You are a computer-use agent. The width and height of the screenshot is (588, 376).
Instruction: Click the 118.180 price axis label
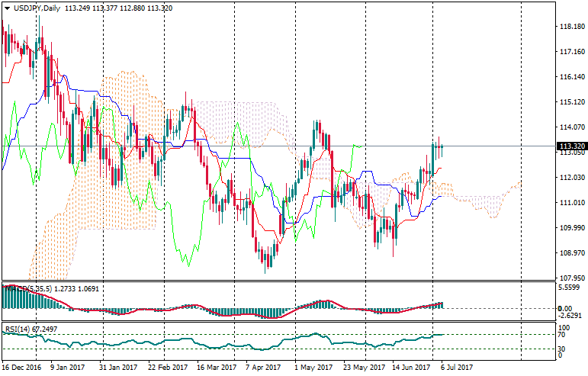[571, 27]
